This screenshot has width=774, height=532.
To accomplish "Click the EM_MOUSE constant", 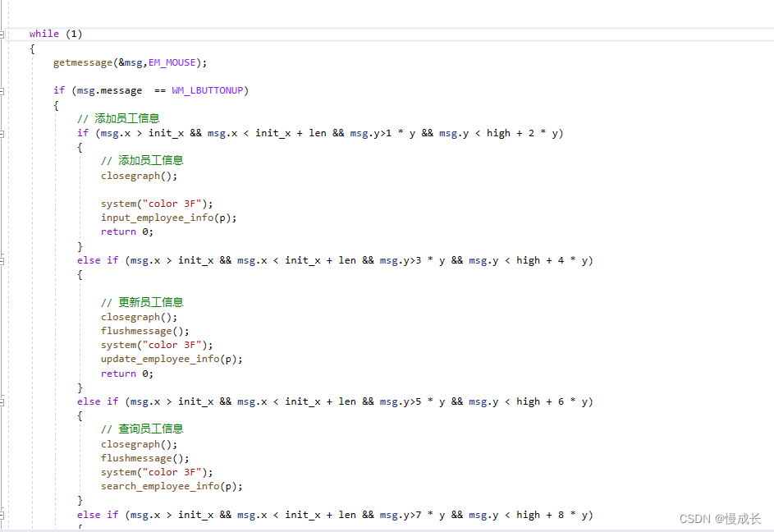I will 172,62.
